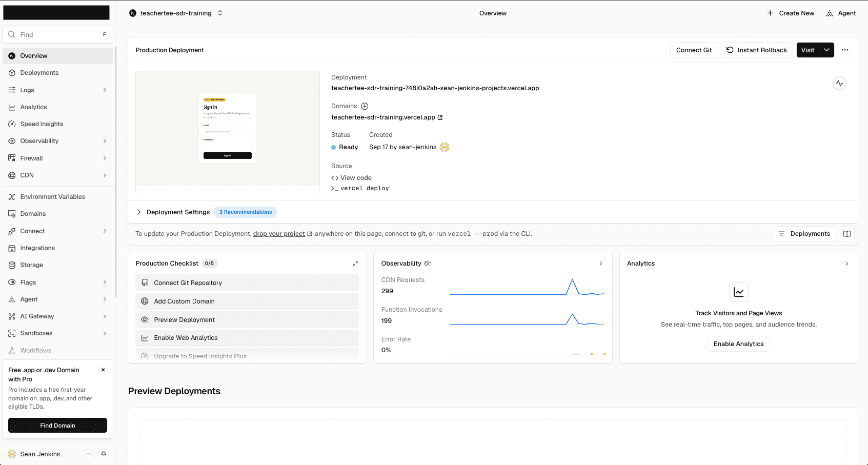Click the Deployments filter button
Image resolution: width=868 pixels, height=465 pixels.
(x=805, y=234)
